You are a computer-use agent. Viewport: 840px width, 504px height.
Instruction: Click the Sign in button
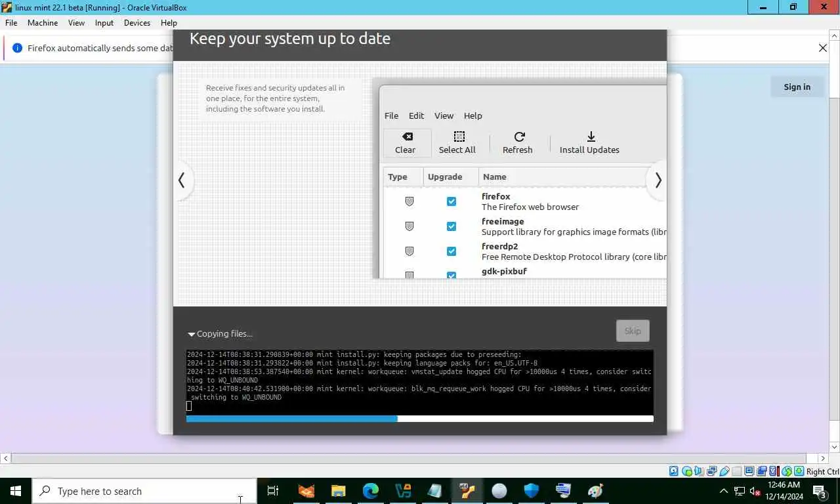coord(797,87)
